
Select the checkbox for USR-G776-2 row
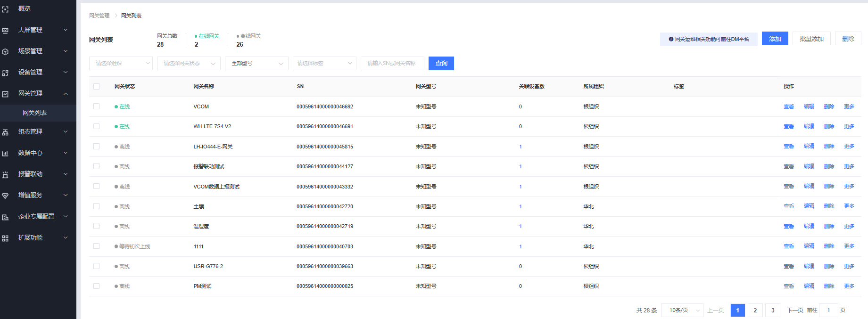(97, 266)
